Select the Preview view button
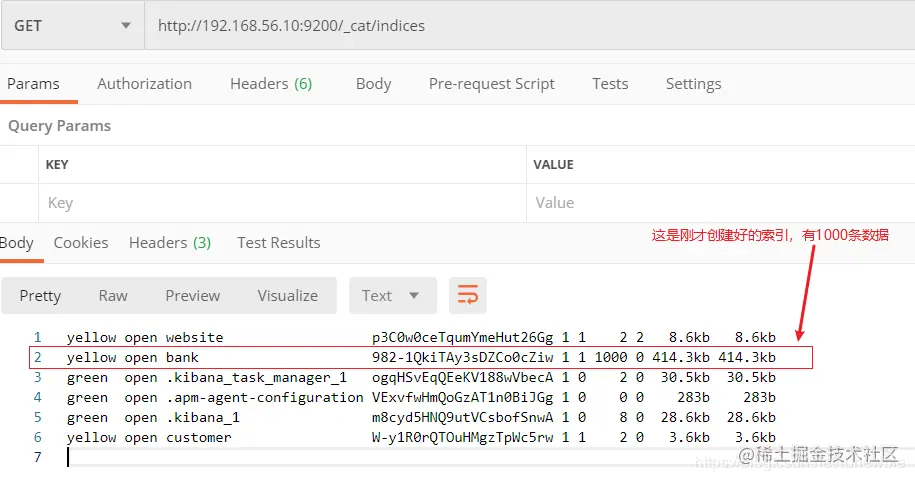The image size is (915, 481). click(x=193, y=296)
